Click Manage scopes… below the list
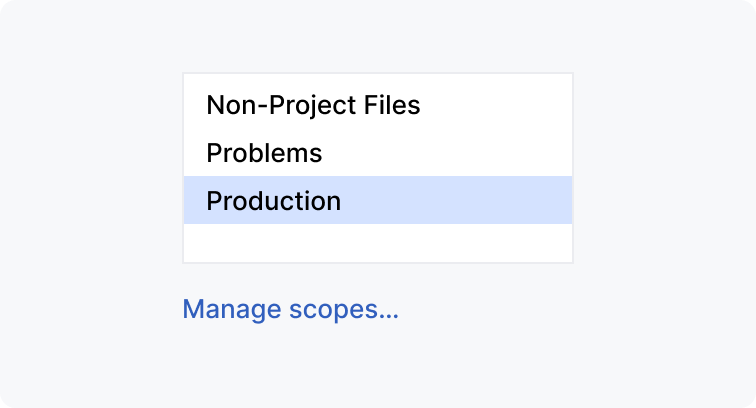The image size is (756, 408). [290, 309]
